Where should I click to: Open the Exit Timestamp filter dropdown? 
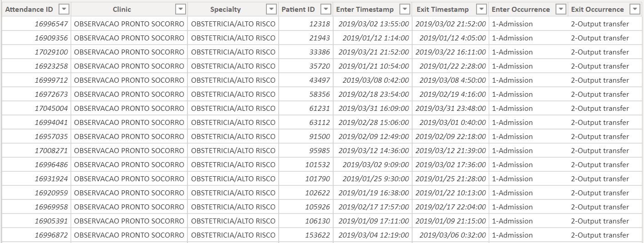[x=482, y=9]
